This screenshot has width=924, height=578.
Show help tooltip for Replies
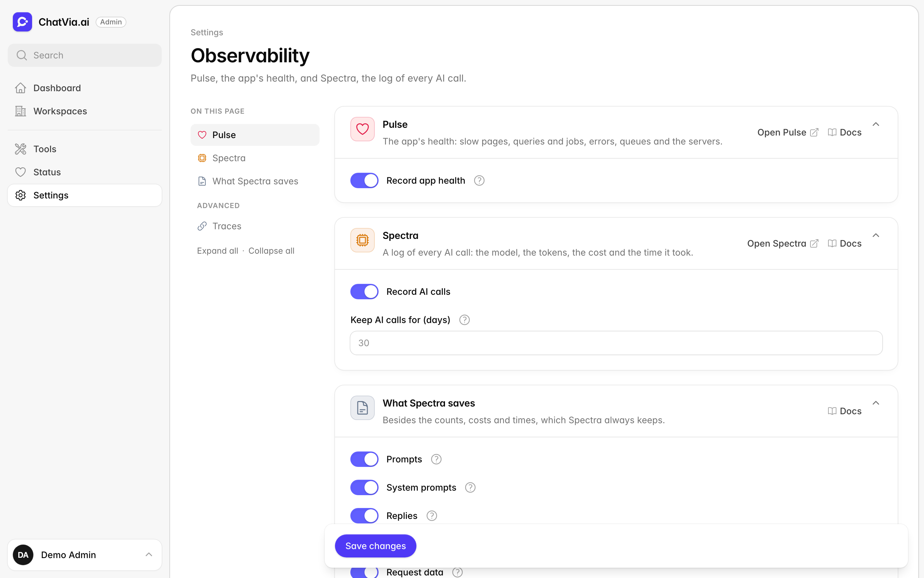coord(432,516)
